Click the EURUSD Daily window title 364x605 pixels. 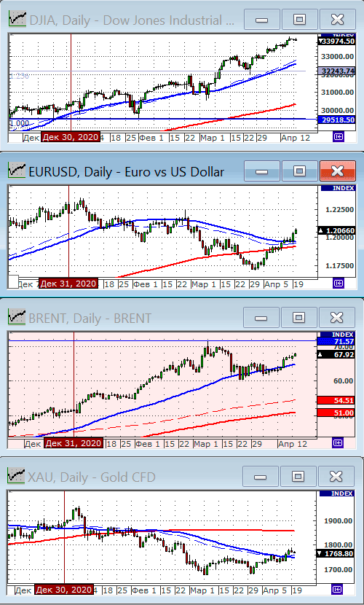click(x=127, y=171)
